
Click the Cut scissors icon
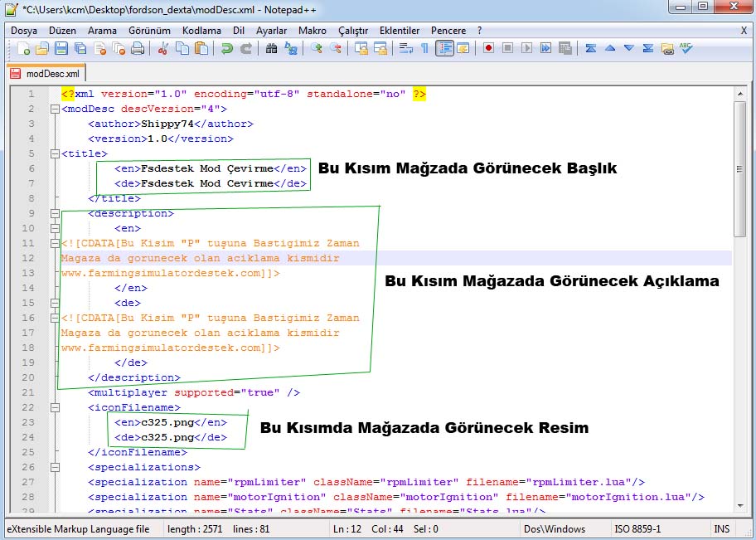coord(163,49)
